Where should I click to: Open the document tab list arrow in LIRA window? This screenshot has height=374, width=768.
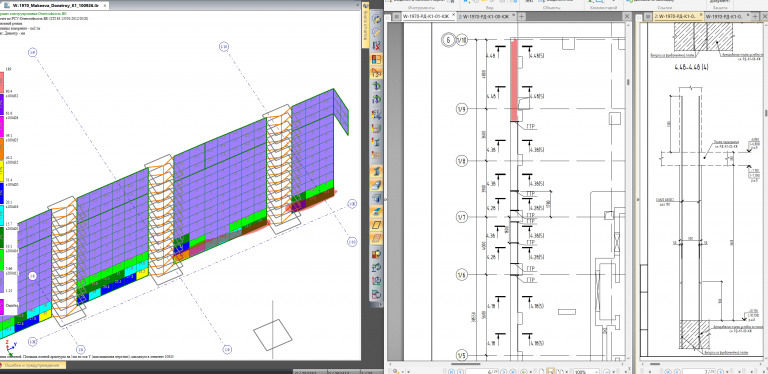coord(359,5)
